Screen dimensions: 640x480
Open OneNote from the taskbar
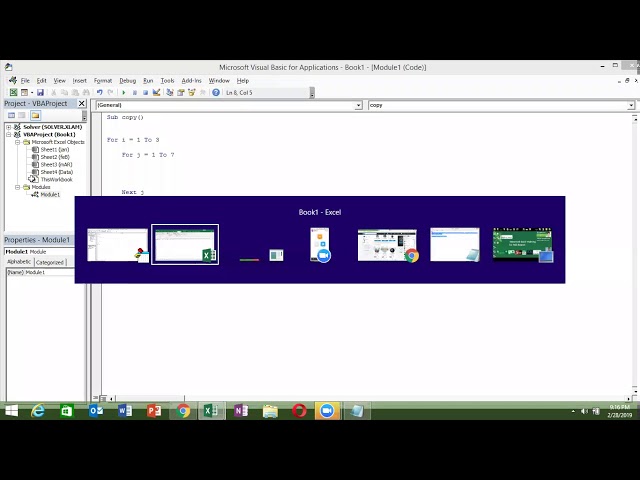click(241, 411)
